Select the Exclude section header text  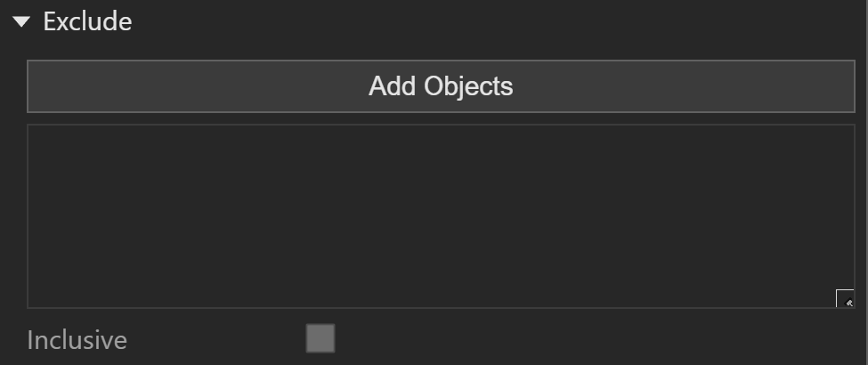(87, 22)
